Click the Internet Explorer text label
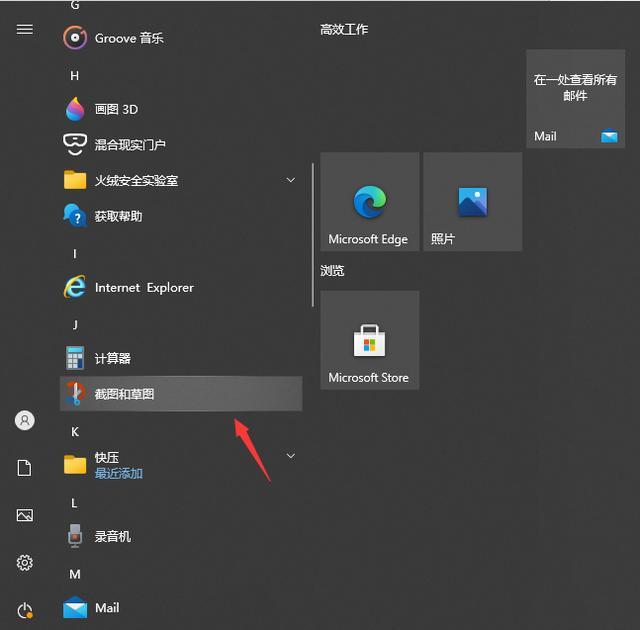Image resolution: width=640 pixels, height=630 pixels. point(144,287)
